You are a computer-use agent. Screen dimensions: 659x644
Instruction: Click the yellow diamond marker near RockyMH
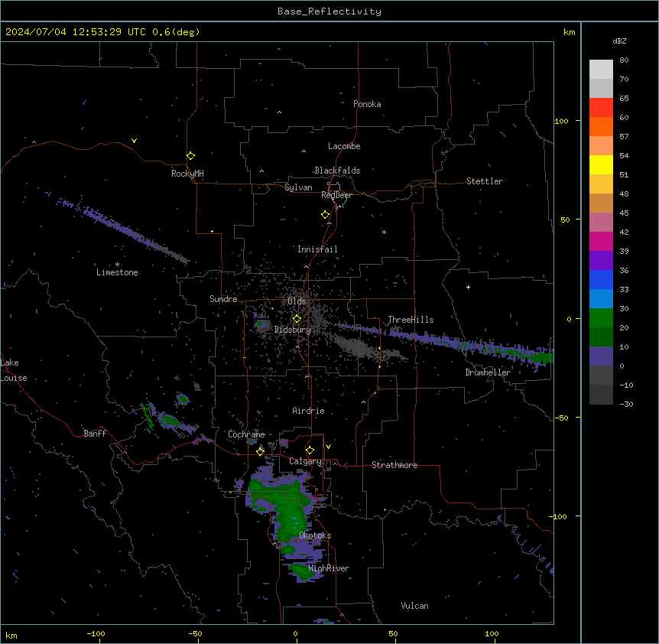click(191, 156)
